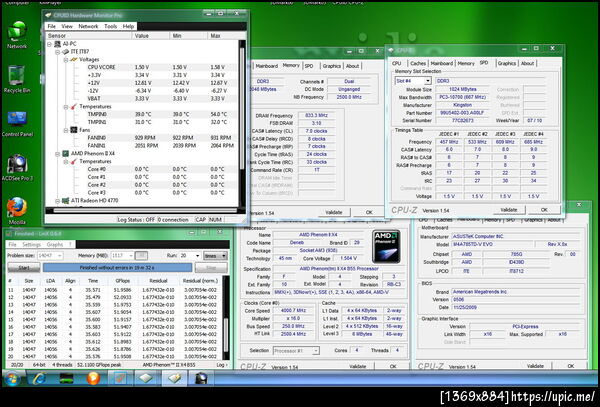Open the Recycle Bin desktop icon
Viewport: 600px width, 407px height.
[x=16, y=79]
